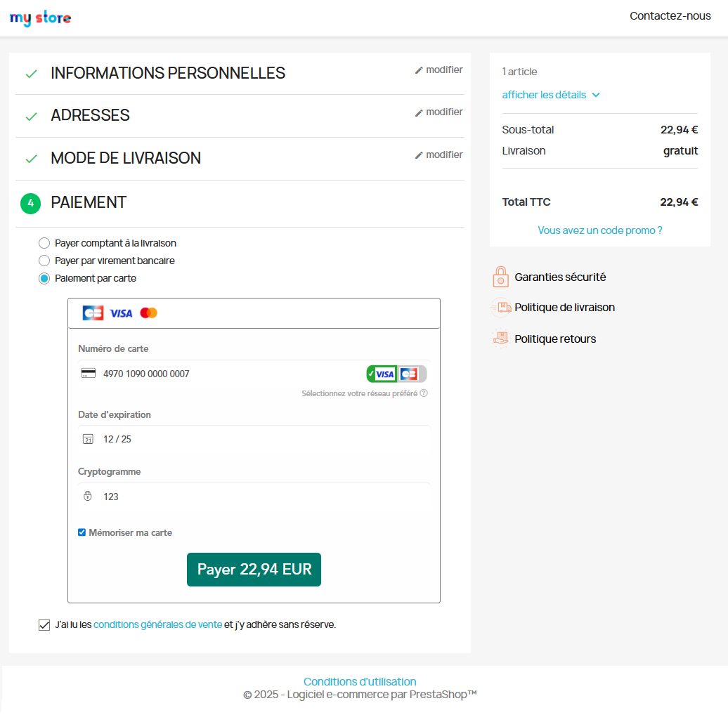Uncheck Mémoriser ma carte
The height and width of the screenshot is (715, 728).
point(82,532)
